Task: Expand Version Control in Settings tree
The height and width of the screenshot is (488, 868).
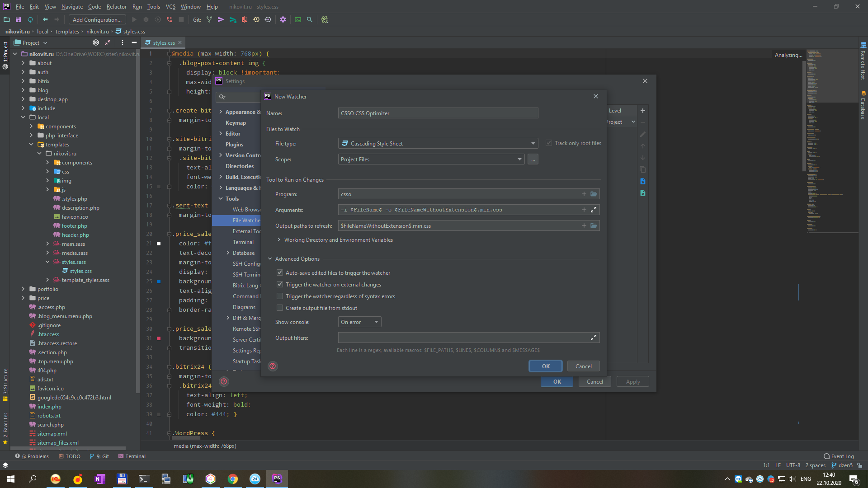Action: pyautogui.click(x=221, y=155)
